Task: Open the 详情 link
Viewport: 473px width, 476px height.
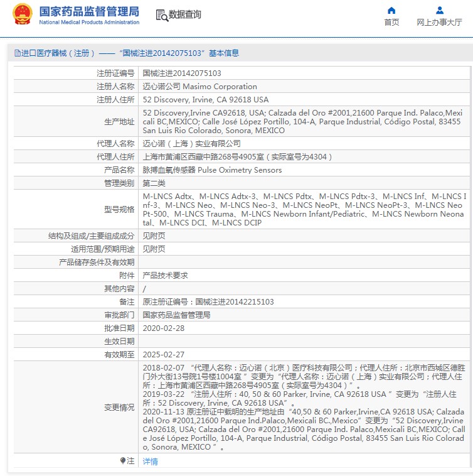Action: coord(150,462)
